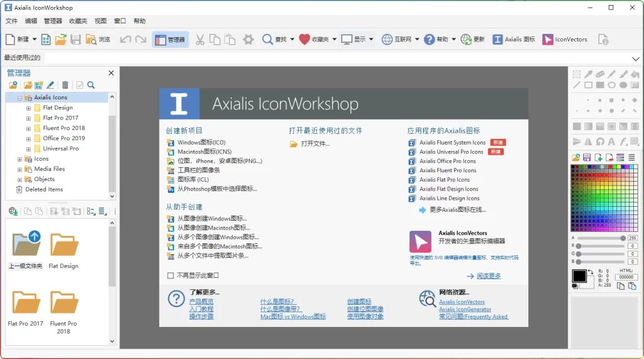The height and width of the screenshot is (359, 644).
Task: Click the globe download icon below the tree
Action: 13,211
